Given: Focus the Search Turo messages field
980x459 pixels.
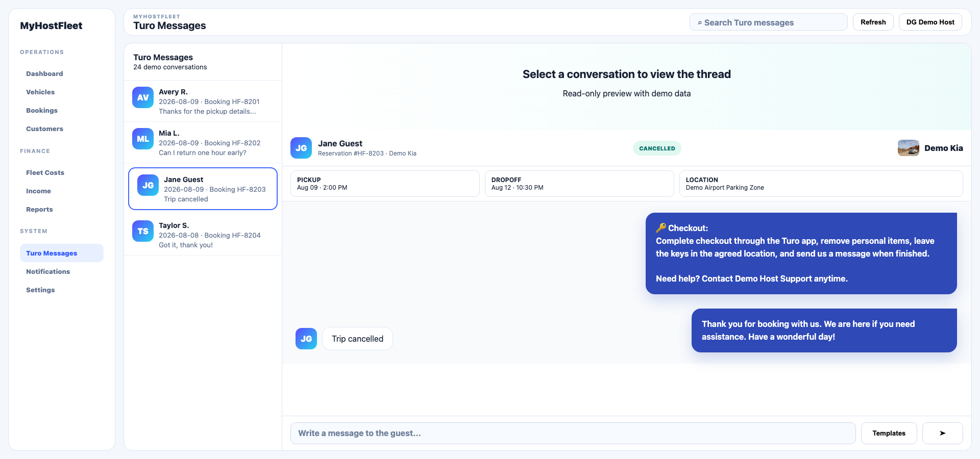Looking at the screenshot, I should (768, 22).
